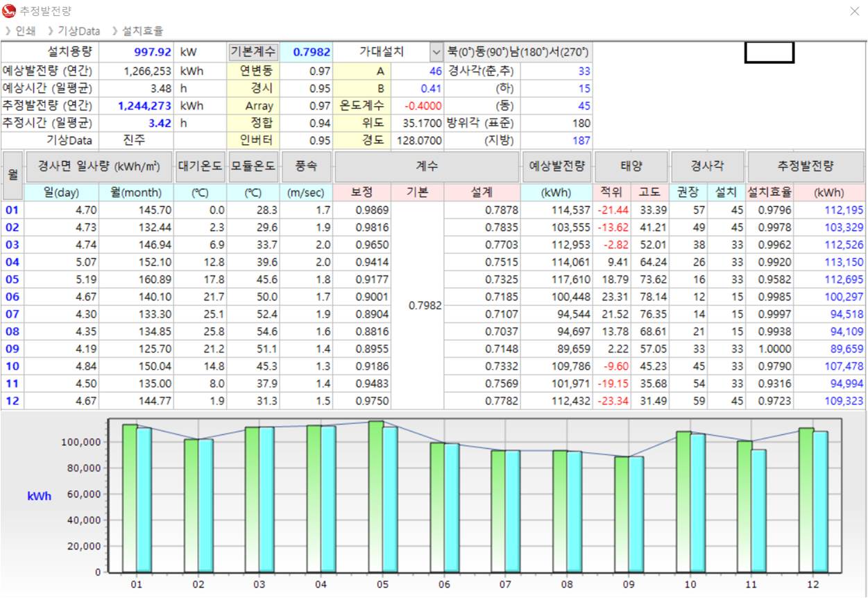Click the 월 column header button
This screenshot has width=868, height=598.
click(12, 176)
